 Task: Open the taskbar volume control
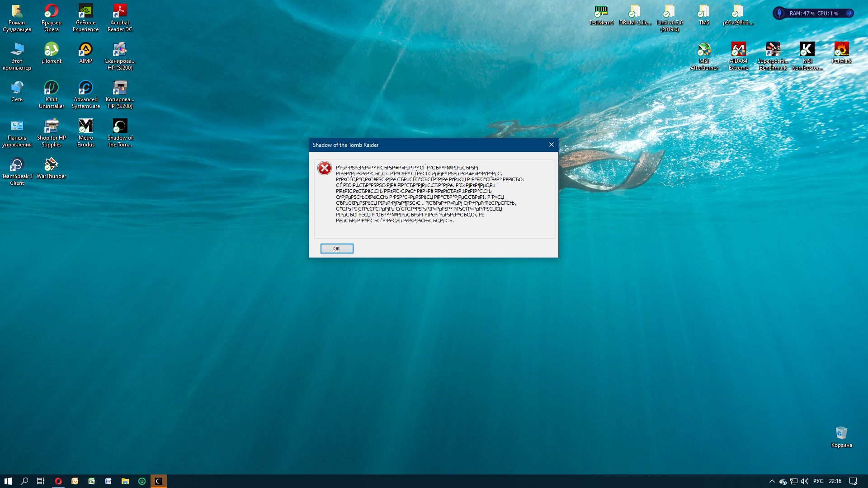point(805,481)
